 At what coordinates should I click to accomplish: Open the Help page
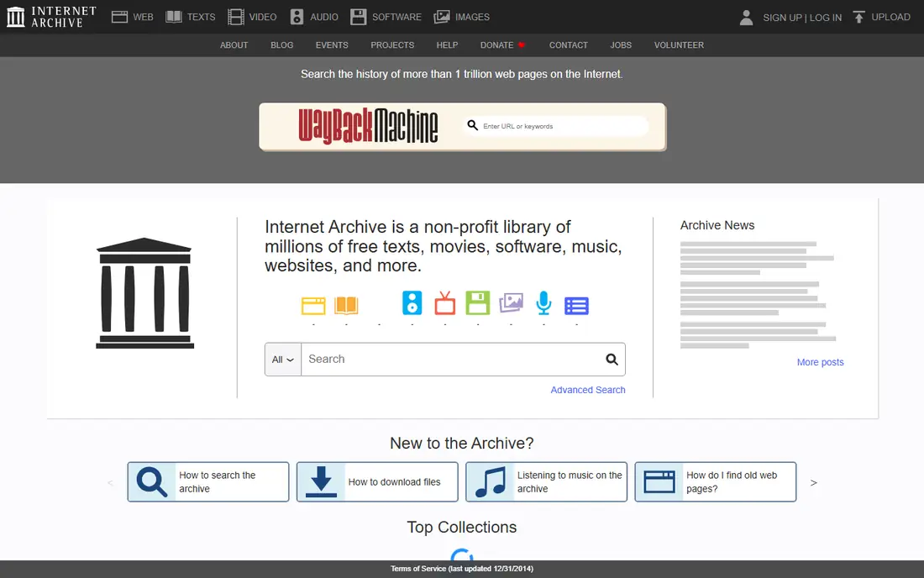click(x=447, y=45)
